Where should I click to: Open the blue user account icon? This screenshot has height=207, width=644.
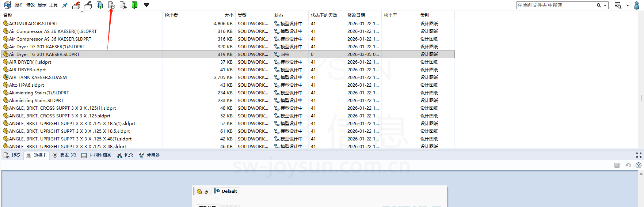click(x=637, y=5)
